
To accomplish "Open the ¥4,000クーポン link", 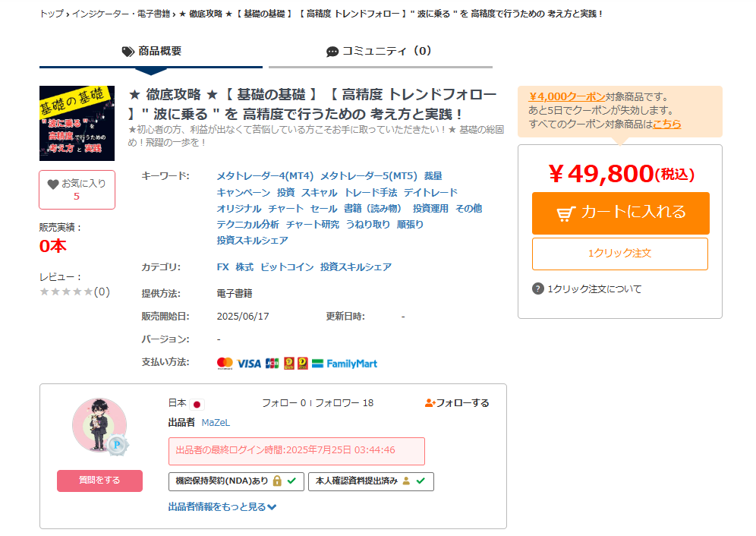I will [x=567, y=96].
